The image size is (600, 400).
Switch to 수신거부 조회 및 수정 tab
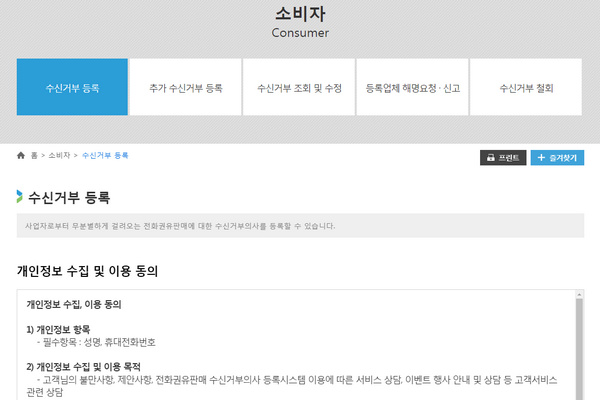[299, 87]
